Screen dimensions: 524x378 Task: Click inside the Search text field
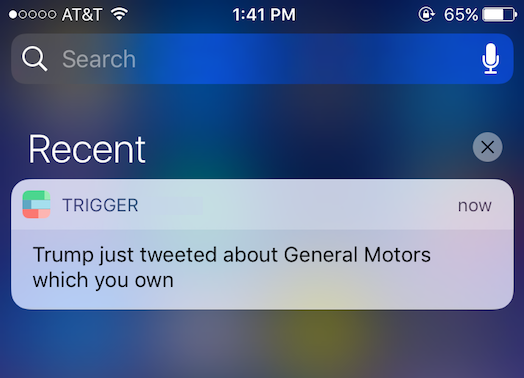click(x=262, y=58)
